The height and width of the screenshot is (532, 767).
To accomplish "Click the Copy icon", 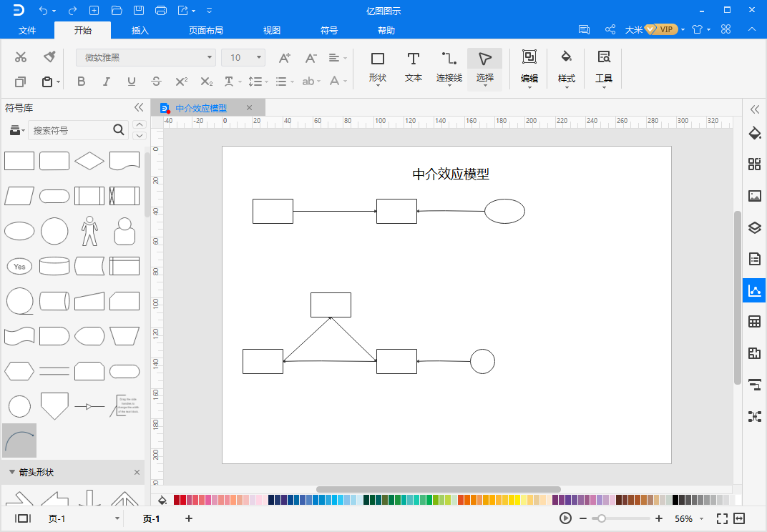I will (20, 82).
